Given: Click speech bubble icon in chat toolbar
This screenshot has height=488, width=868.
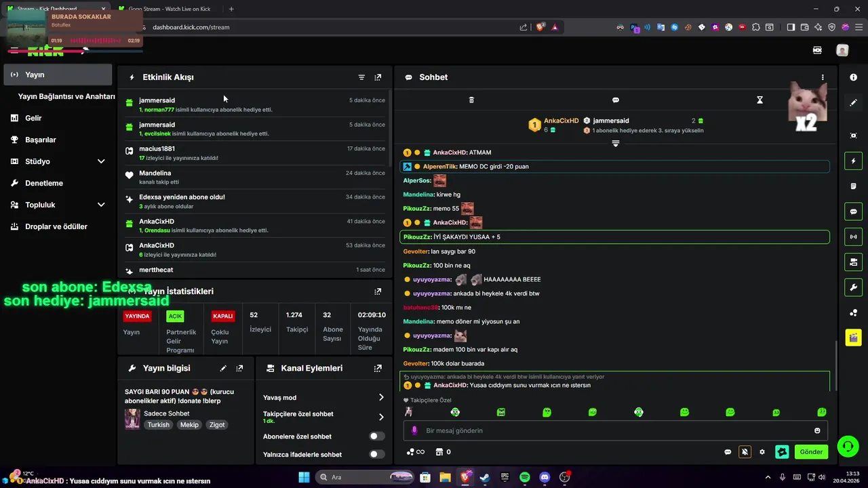Looking at the screenshot, I should (x=616, y=100).
